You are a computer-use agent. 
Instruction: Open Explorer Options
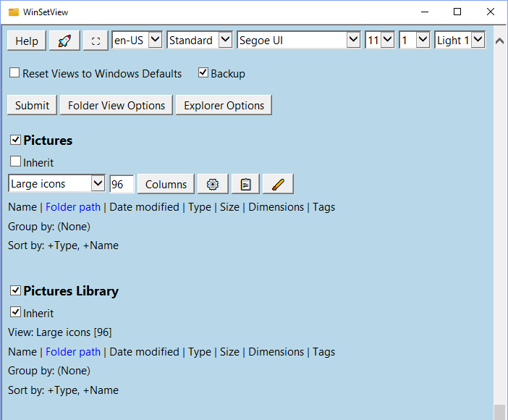click(224, 105)
